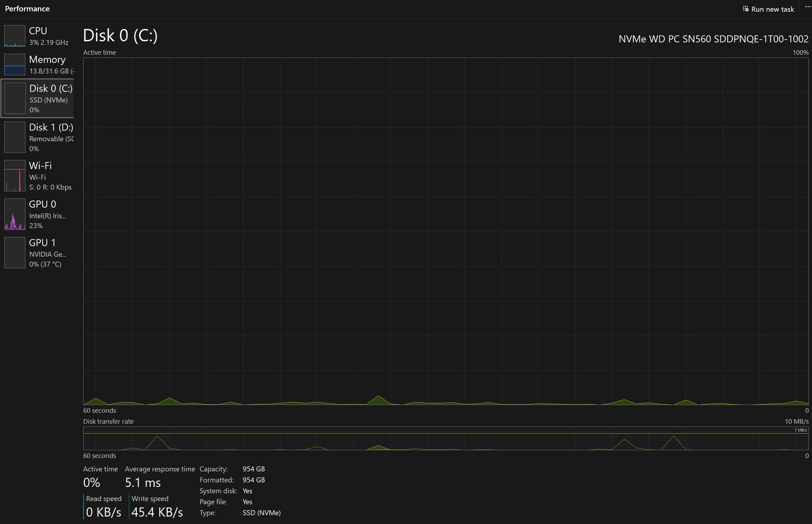This screenshot has height=524, width=812.
Task: Click the Run new task button label
Action: (772, 9)
